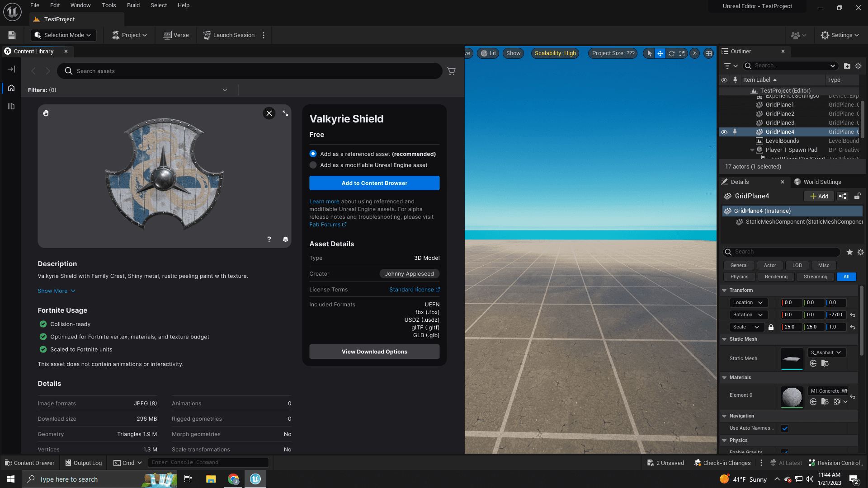Create new folder in Outliner
Screen dimensions: 868x488
point(847,66)
